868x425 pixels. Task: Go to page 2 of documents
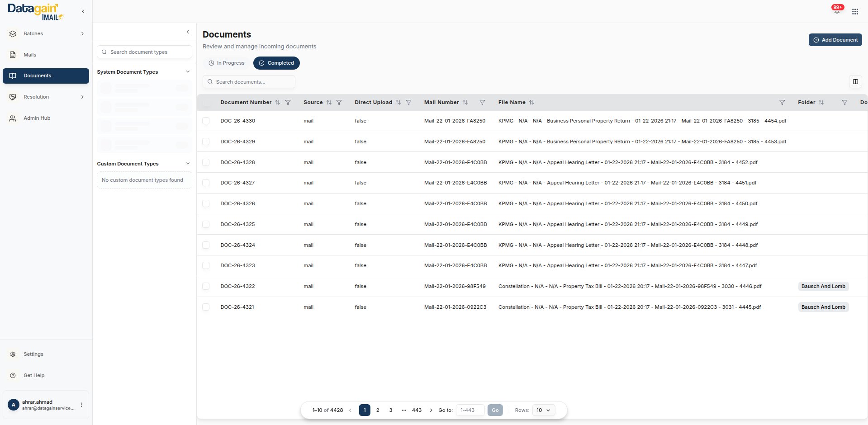coord(378,410)
